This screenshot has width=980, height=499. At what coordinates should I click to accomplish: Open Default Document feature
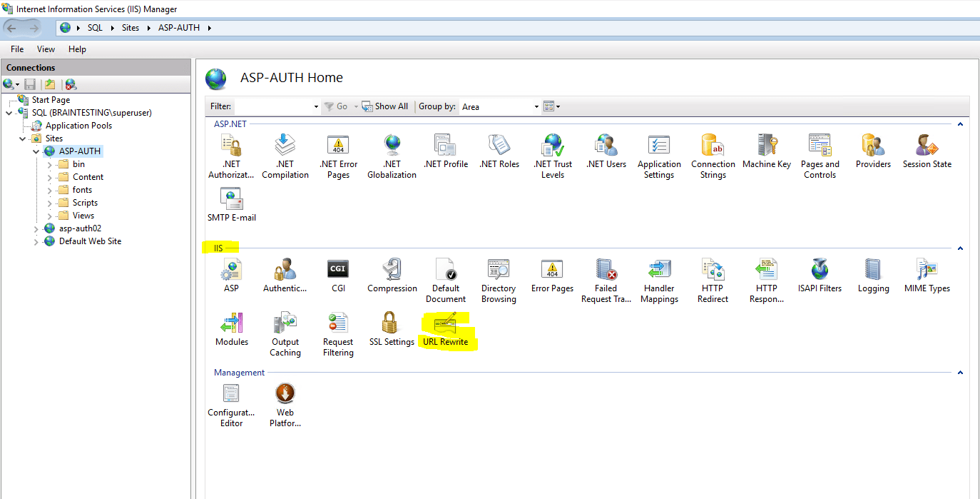(x=446, y=281)
